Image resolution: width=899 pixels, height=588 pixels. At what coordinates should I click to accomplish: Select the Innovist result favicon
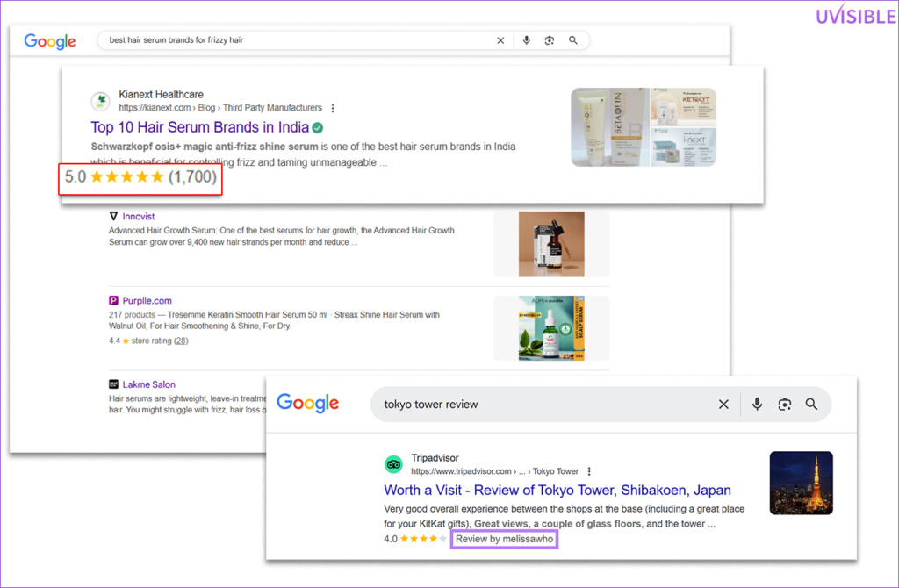pos(114,216)
